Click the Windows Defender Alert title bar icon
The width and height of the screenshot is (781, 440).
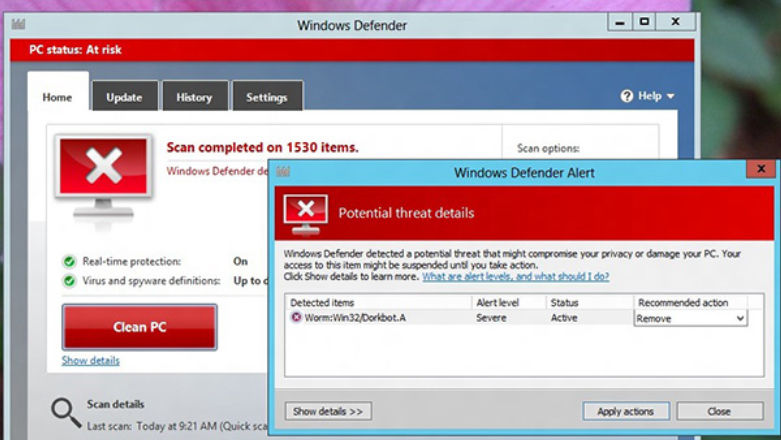coord(283,172)
